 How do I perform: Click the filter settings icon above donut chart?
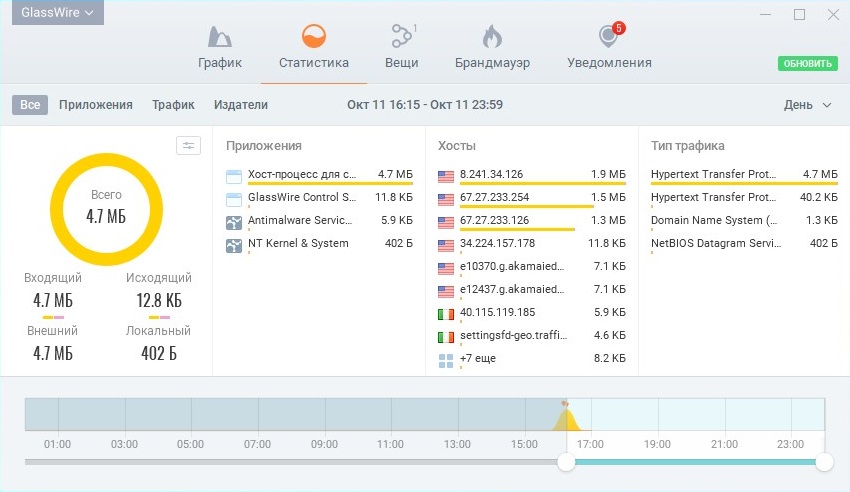pyautogui.click(x=188, y=146)
